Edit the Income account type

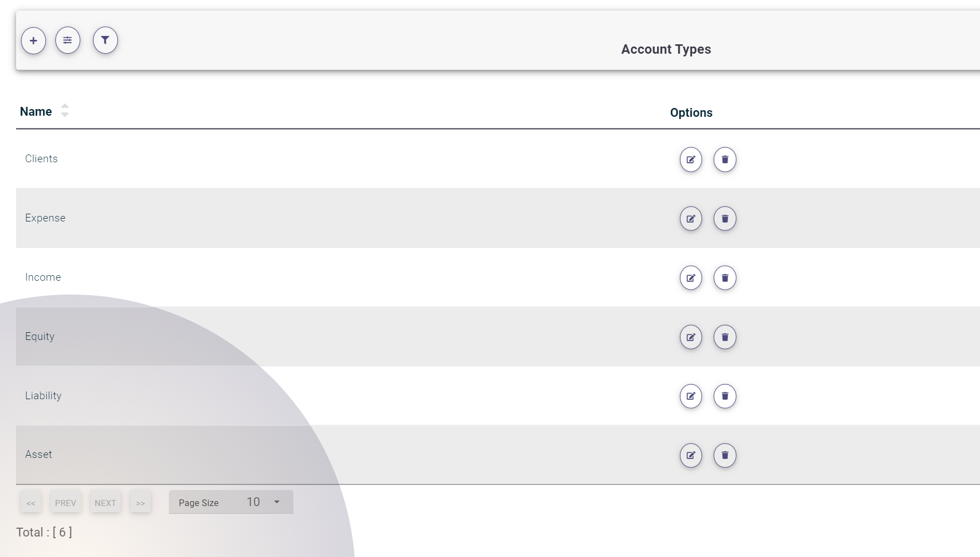pyautogui.click(x=690, y=278)
